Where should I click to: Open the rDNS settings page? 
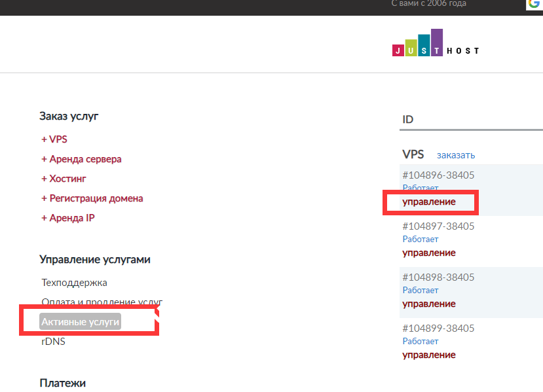click(52, 341)
